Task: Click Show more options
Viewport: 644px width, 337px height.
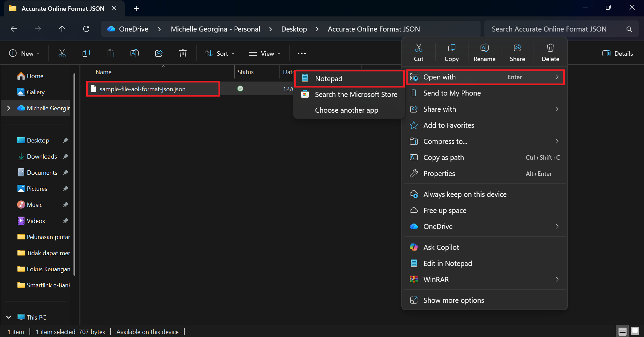Action: (x=453, y=300)
